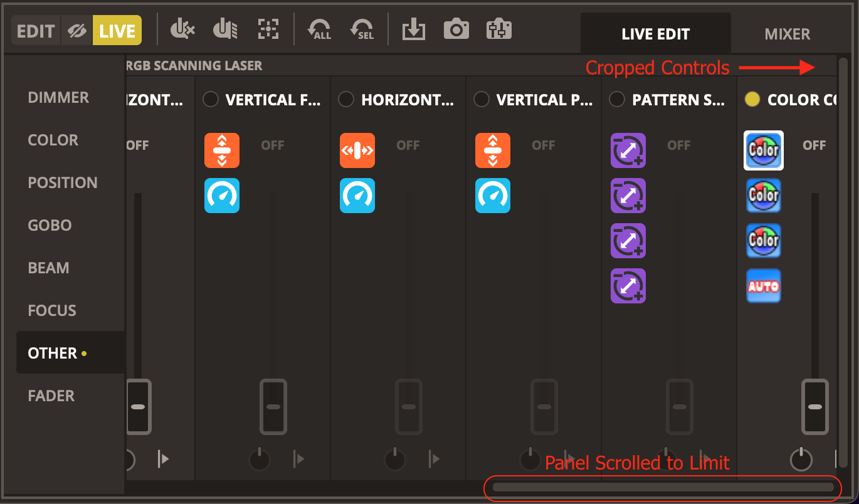859x504 pixels.
Task: Click the COLOR C... fader handle
Action: pos(815,407)
